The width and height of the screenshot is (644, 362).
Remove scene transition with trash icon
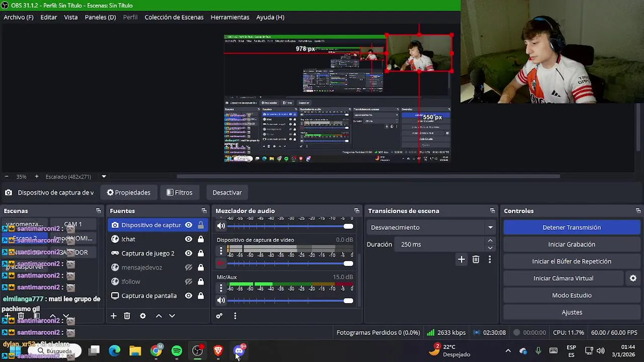click(x=475, y=259)
